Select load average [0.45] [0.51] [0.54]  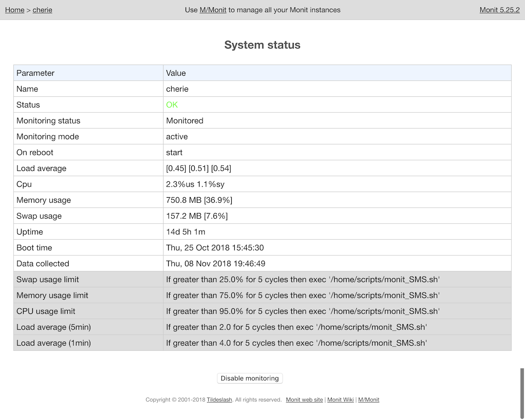click(198, 168)
